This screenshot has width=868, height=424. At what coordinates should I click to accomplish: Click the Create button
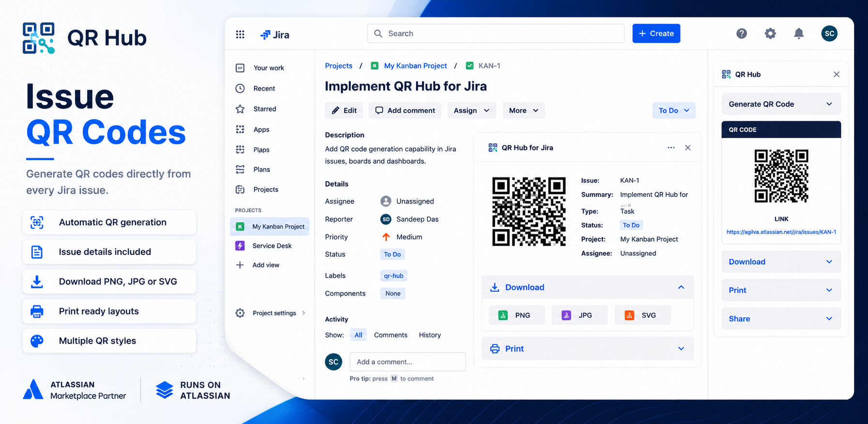coord(656,33)
